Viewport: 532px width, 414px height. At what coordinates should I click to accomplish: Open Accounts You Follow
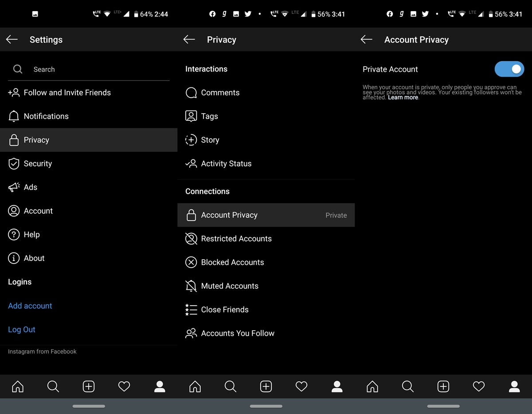click(266, 333)
